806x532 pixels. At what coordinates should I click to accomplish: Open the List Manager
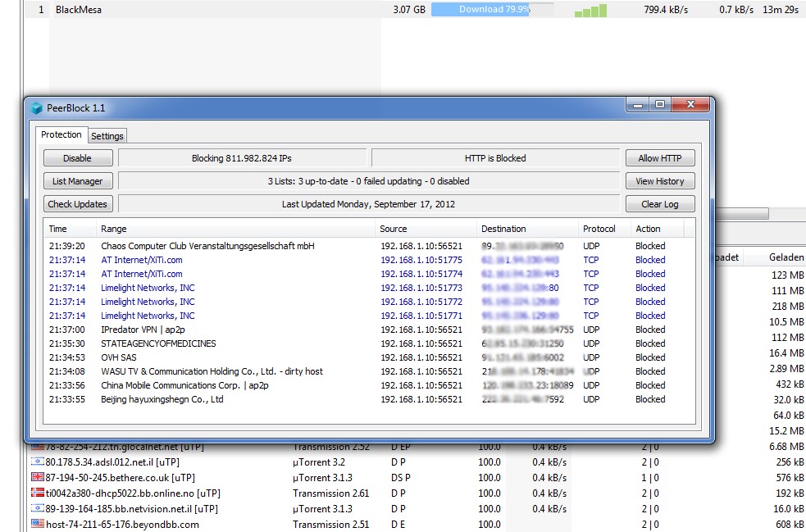point(77,181)
